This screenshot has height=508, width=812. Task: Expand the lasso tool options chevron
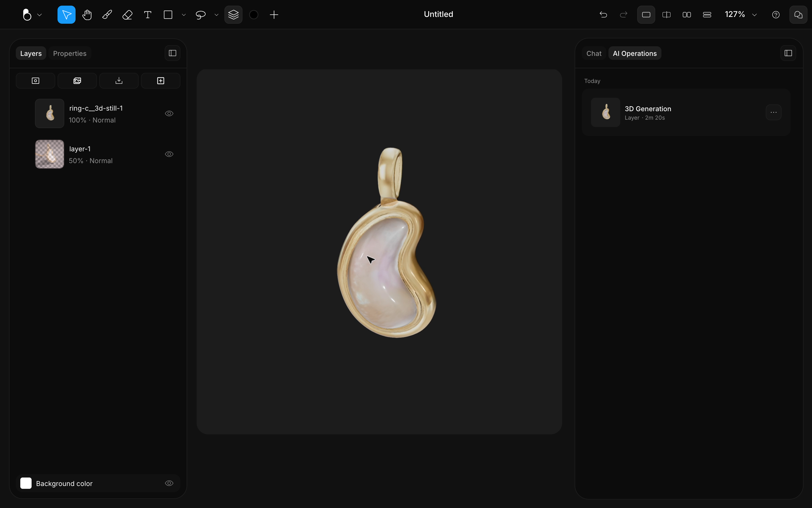[217, 15]
